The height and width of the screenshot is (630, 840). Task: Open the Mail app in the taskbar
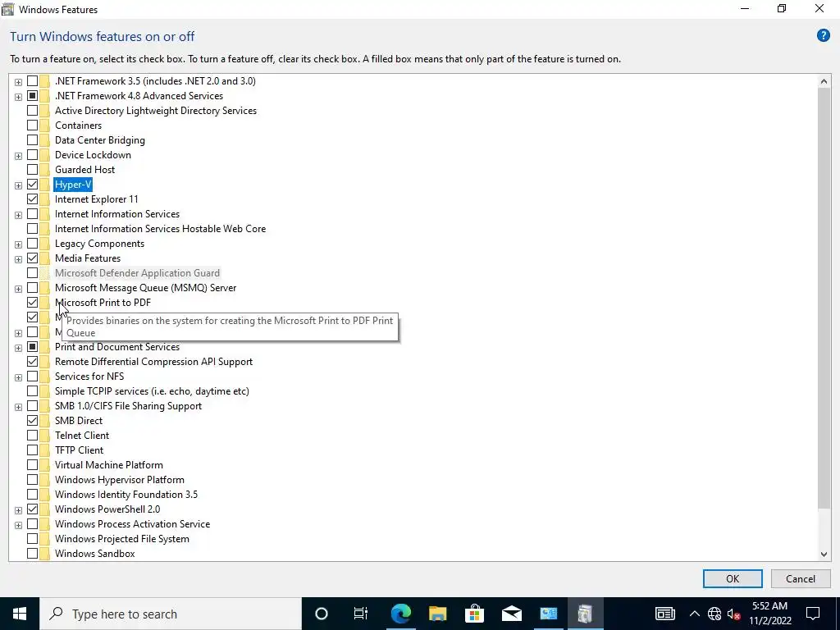(x=511, y=614)
